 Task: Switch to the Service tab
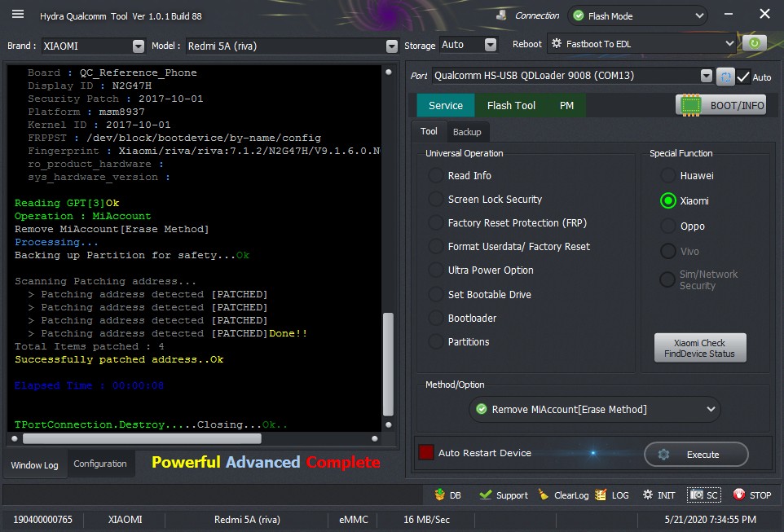[446, 105]
